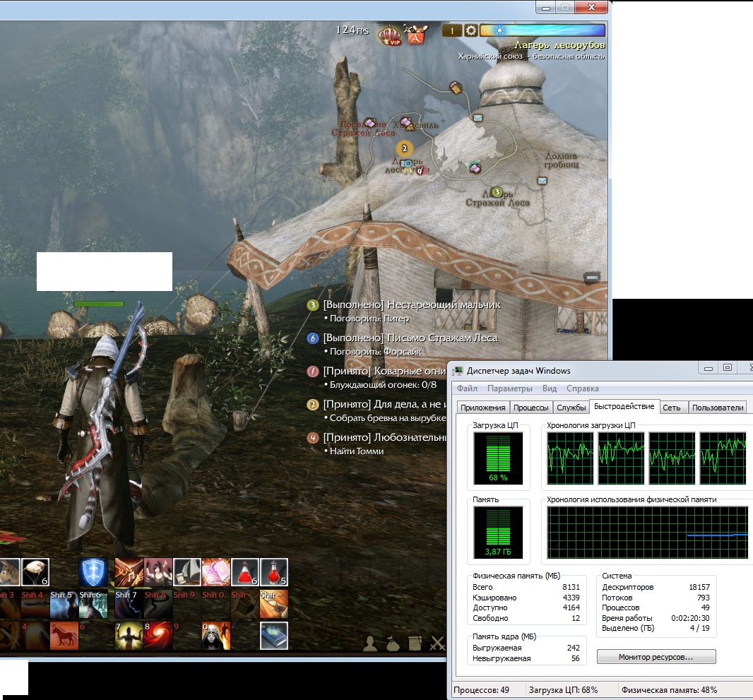This screenshot has height=700, width=753.
Task: Click Процессов: 49 in the status bar
Action: [481, 690]
